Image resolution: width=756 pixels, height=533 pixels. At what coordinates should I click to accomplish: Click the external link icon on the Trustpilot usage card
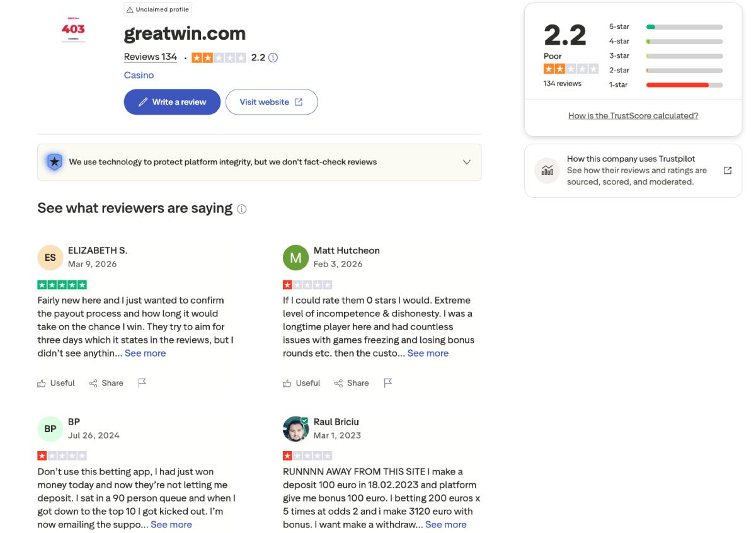[728, 170]
